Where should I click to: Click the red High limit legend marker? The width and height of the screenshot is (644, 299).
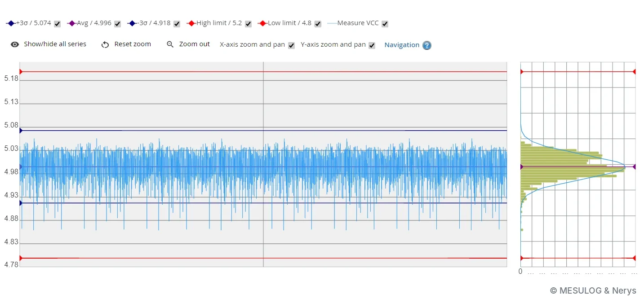[191, 23]
